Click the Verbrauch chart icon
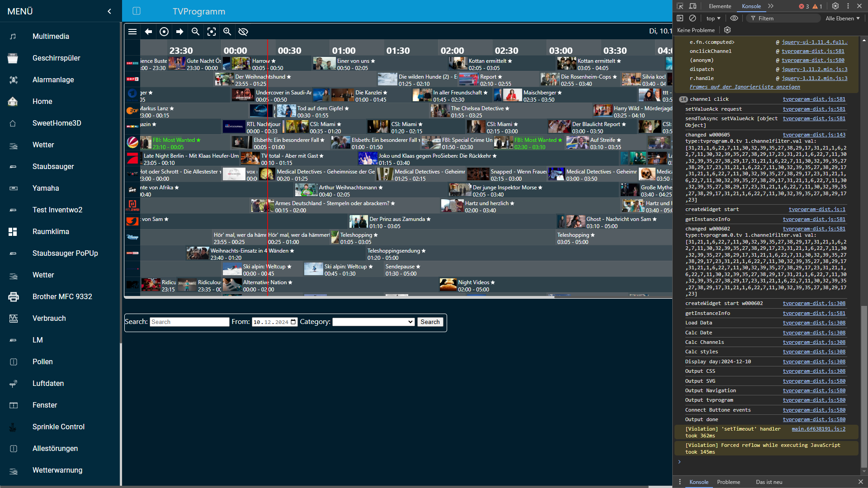This screenshot has height=488, width=868. click(14, 319)
